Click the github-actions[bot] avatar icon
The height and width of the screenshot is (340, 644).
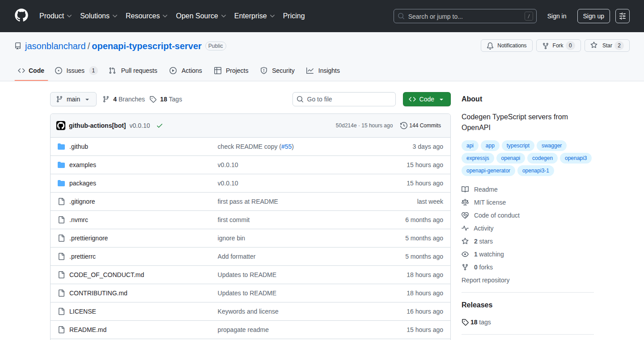click(61, 126)
